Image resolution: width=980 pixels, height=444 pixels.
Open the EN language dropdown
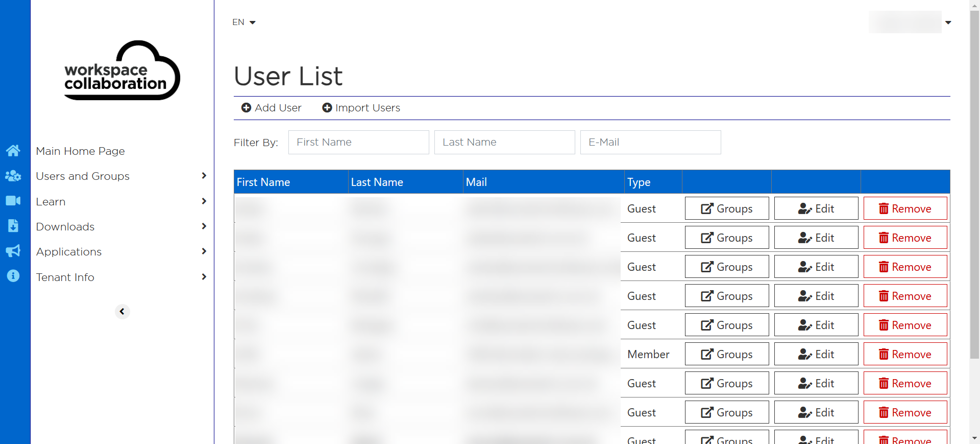243,22
